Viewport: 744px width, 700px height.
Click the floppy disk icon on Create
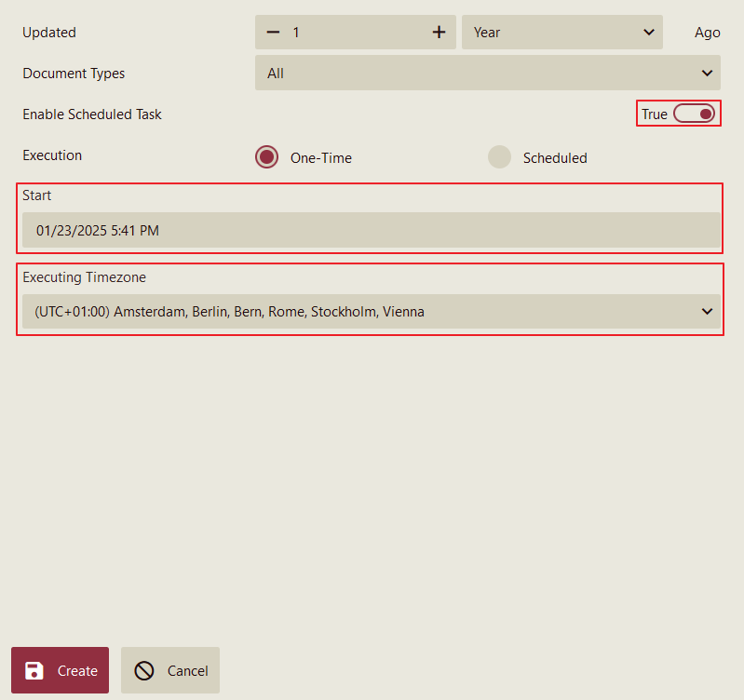tap(34, 670)
